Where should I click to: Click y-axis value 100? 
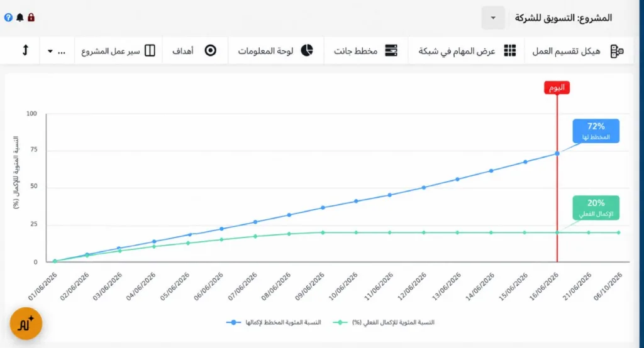[x=31, y=114]
